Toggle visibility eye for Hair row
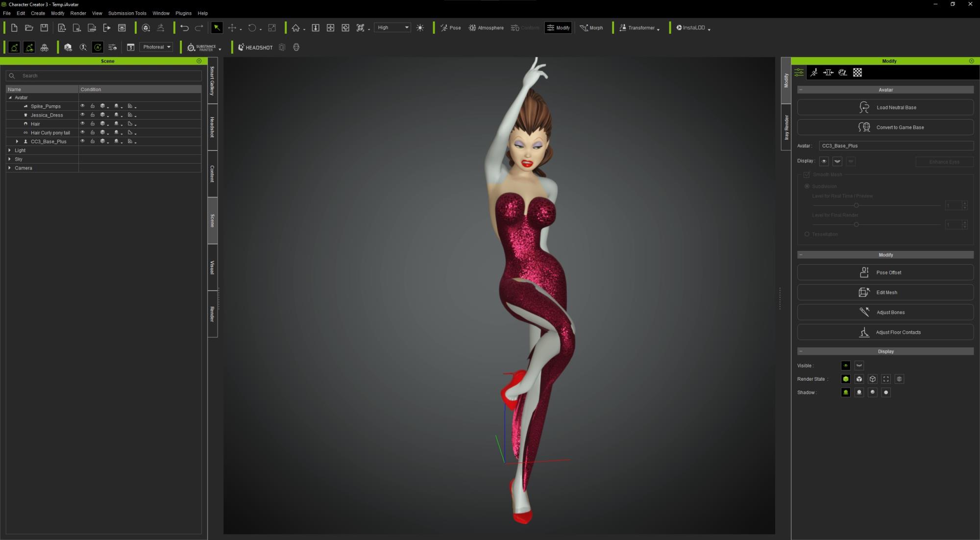The image size is (980, 540). point(82,123)
